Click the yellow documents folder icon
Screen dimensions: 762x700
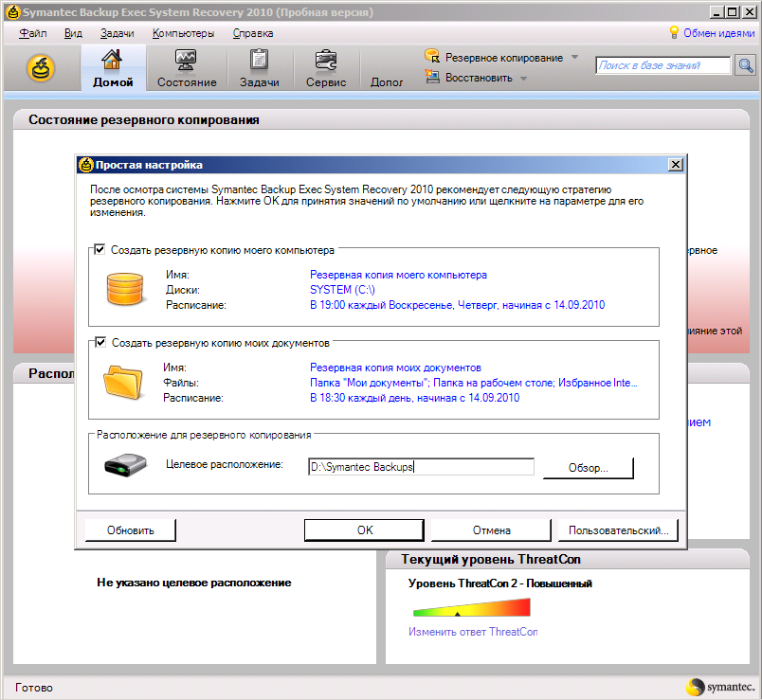[123, 383]
